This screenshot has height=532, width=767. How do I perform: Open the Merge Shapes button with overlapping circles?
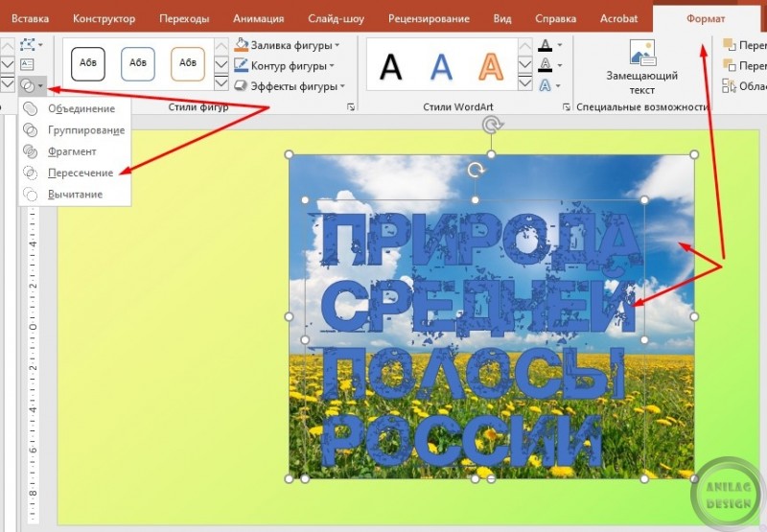(33, 86)
